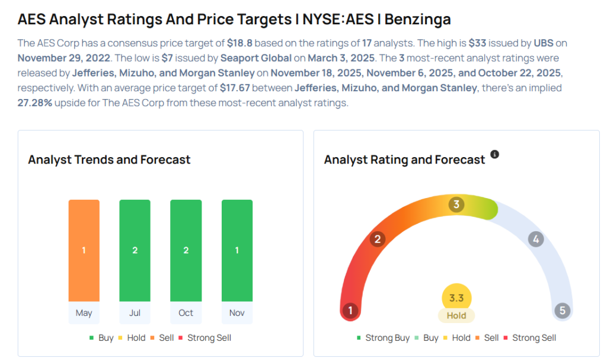
Task: Click the Hold label under 3.3 score
Action: 456,316
